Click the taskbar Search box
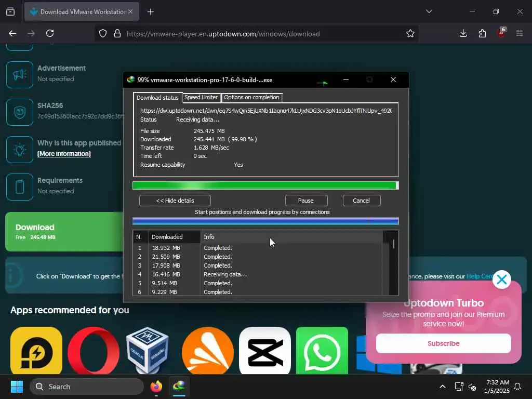Viewport: 532px width, 399px height. 87,387
